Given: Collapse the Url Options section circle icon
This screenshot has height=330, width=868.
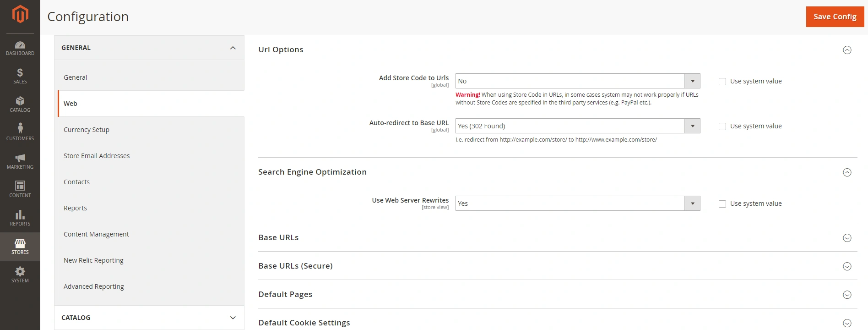Looking at the screenshot, I should click(x=847, y=50).
